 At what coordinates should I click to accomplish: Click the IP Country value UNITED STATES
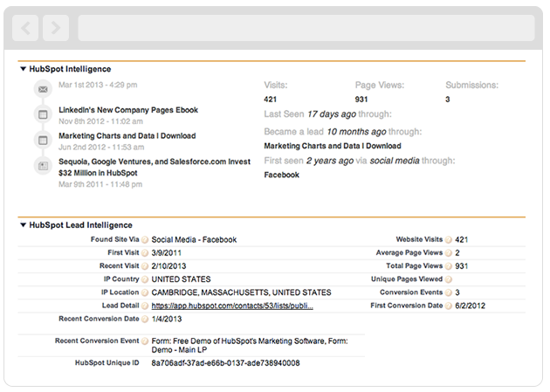tap(181, 279)
